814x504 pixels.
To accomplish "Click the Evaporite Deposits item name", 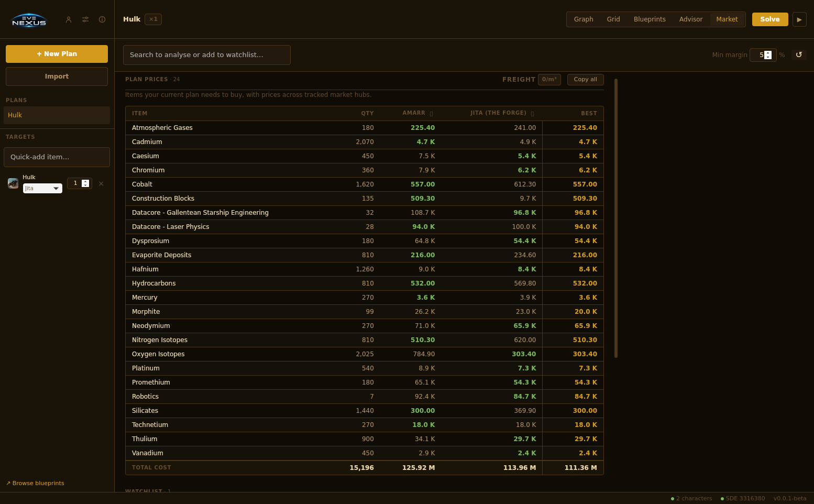I will (161, 255).
